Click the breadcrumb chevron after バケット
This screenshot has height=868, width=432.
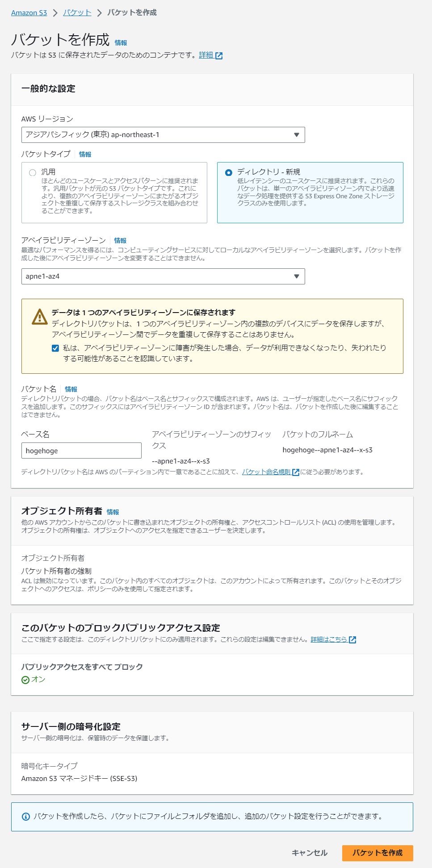click(100, 13)
